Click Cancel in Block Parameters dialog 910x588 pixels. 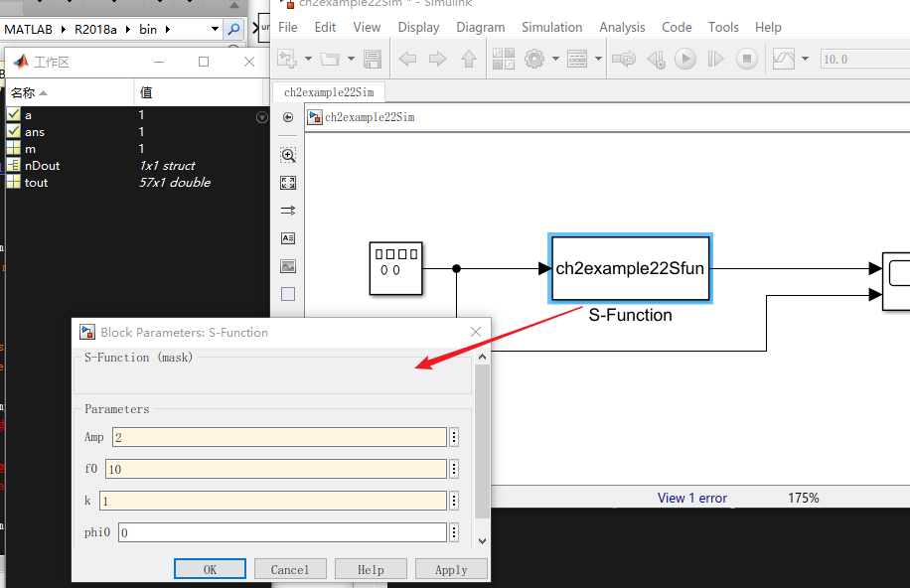pos(290,569)
